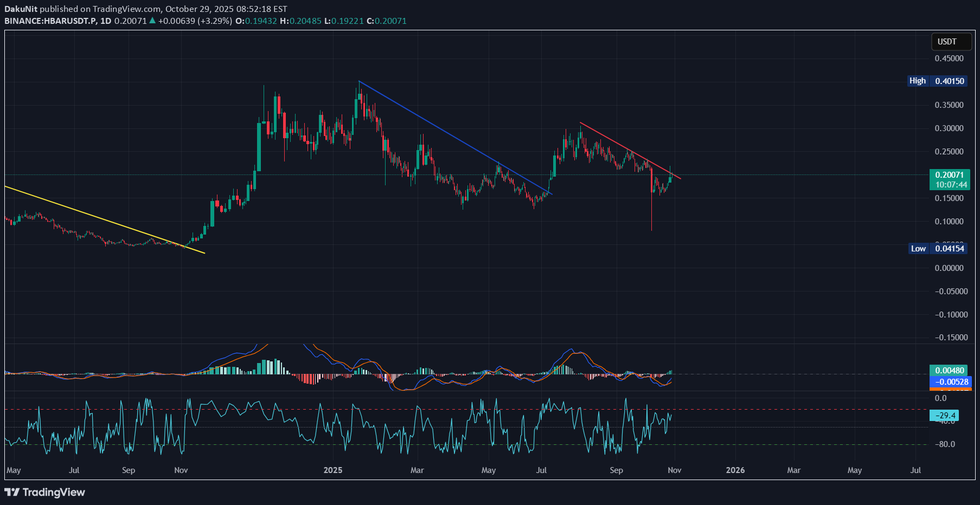Click the 2025 label on the time axis
The height and width of the screenshot is (505, 980).
tap(332, 470)
